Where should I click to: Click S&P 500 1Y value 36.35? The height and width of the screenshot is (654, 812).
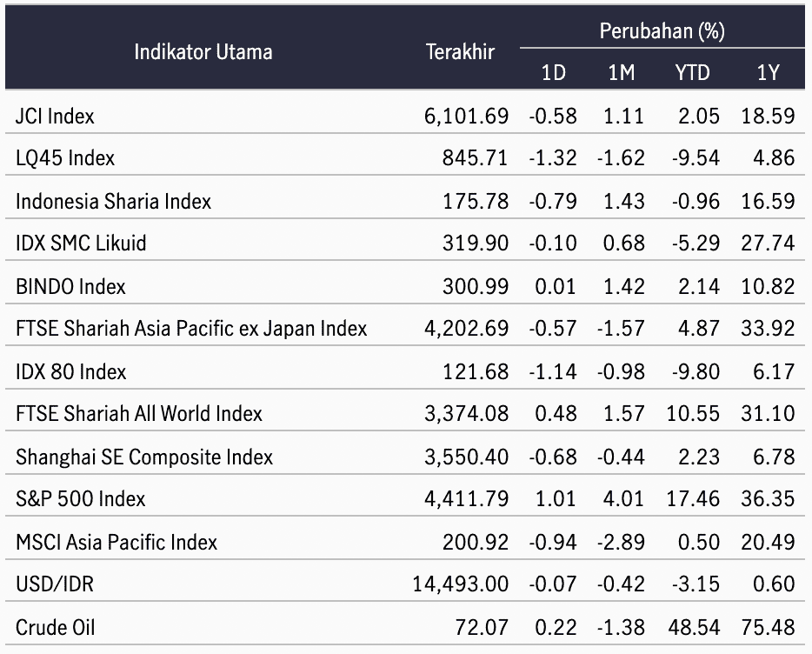tap(768, 499)
